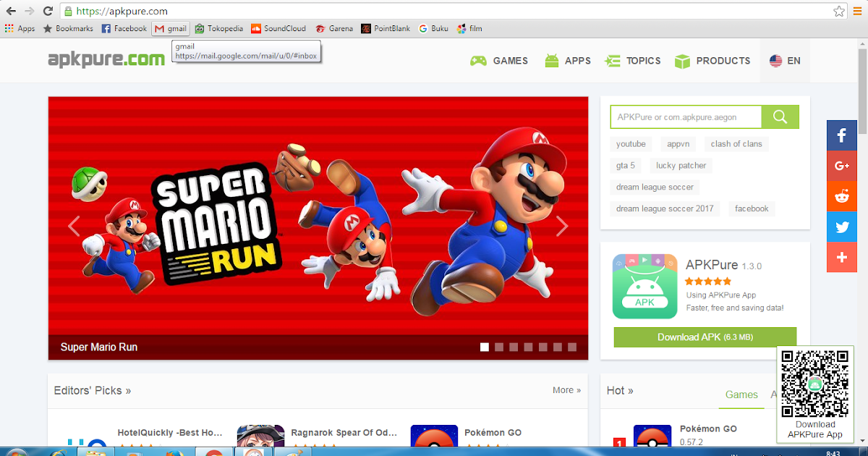Click the APKPure app icon

(x=644, y=286)
